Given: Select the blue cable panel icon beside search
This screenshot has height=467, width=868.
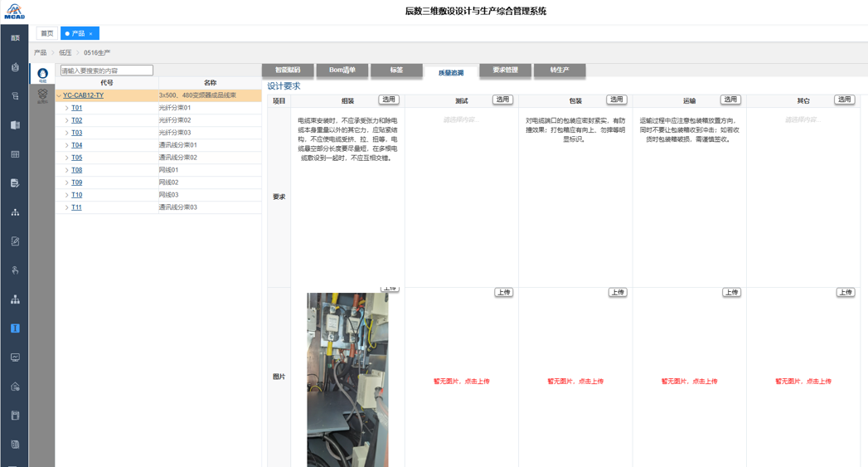Looking at the screenshot, I should (x=42, y=74).
